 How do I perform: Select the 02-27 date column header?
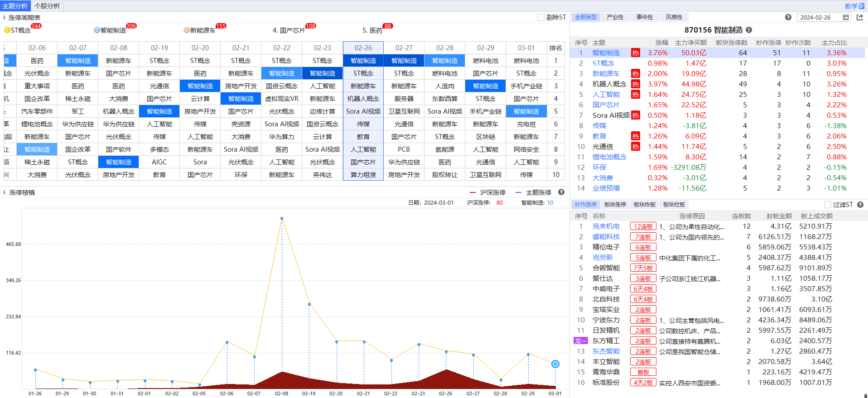pyautogui.click(x=404, y=48)
